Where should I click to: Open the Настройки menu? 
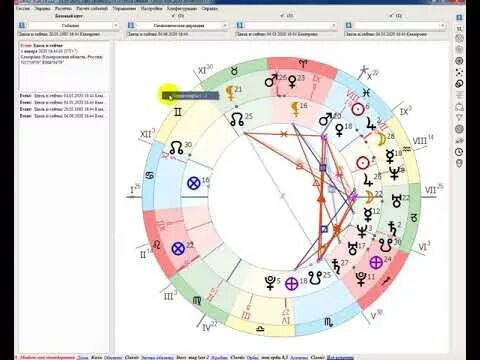[x=152, y=9]
